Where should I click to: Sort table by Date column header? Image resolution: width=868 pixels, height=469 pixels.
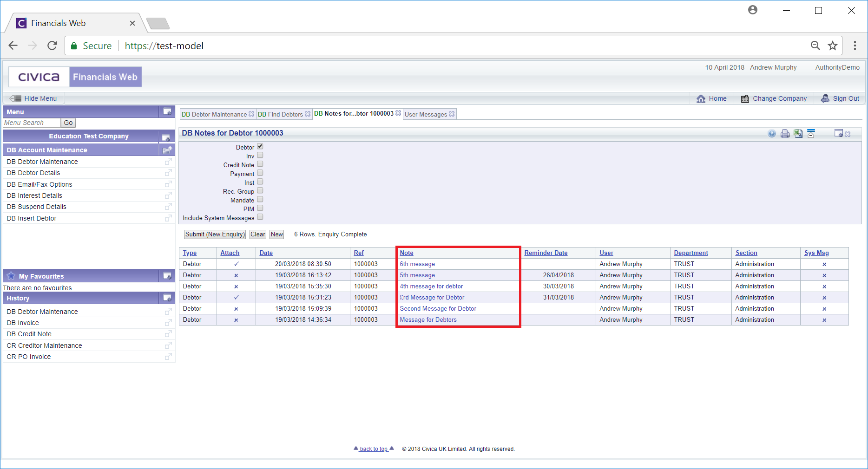point(266,253)
